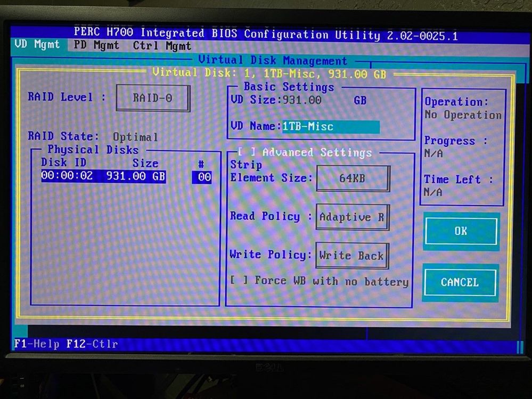Click the Physical Disks group label
This screenshot has width=532, height=399.
[93, 150]
